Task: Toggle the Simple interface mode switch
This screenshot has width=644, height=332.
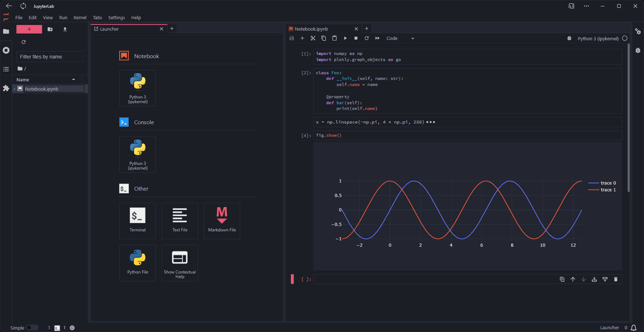Action: 32,328
